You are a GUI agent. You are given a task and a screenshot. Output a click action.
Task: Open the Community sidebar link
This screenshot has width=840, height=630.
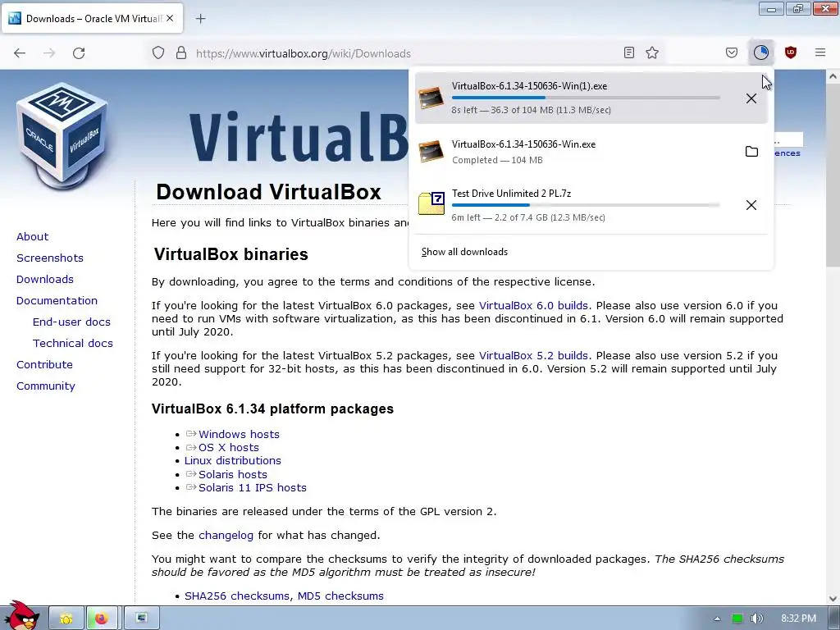click(46, 386)
